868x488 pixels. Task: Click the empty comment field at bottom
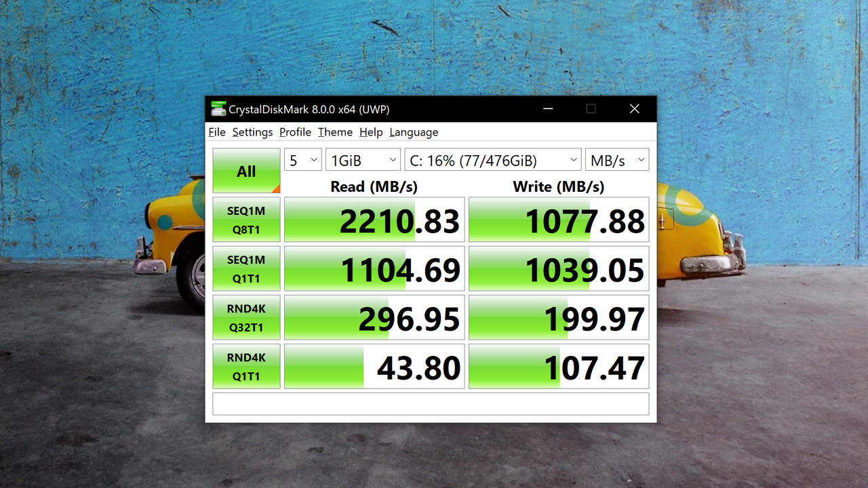[431, 404]
